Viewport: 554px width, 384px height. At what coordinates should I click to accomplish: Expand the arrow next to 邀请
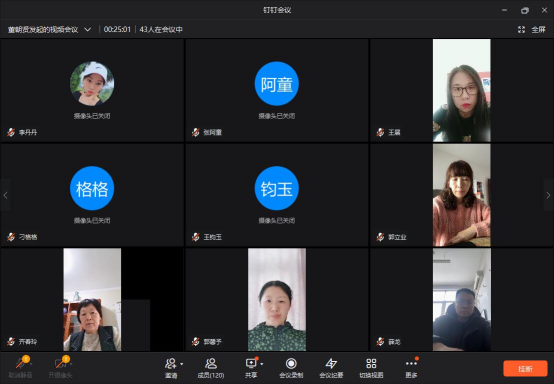[x=182, y=364]
